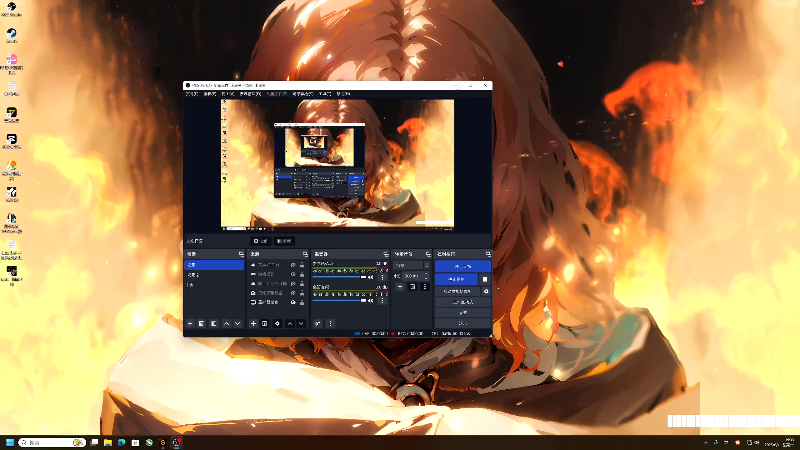Float the Scene Transitions dock using header icon
Image resolution: width=800 pixels, height=450 pixels.
pos(428,254)
